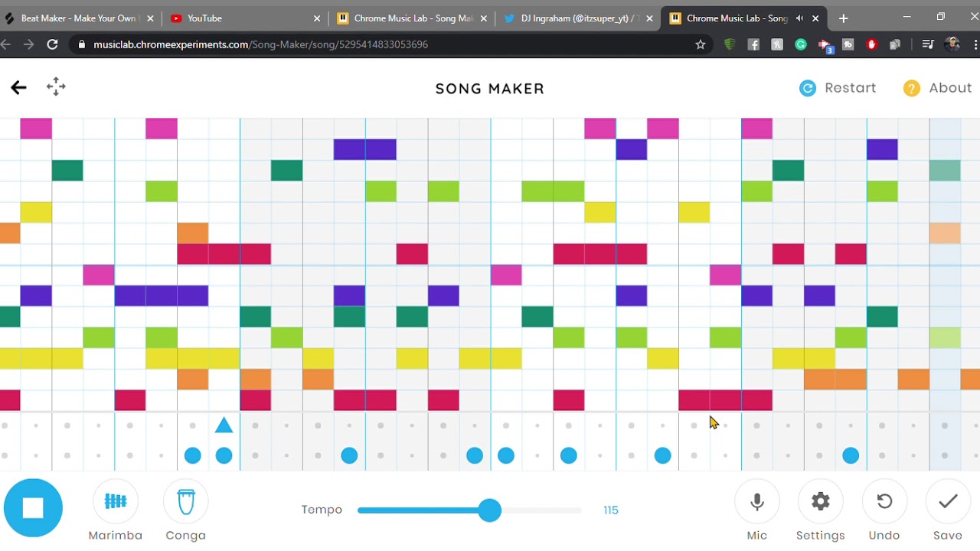Click the SONG MAKER title
This screenshot has width=980, height=551.
(490, 89)
